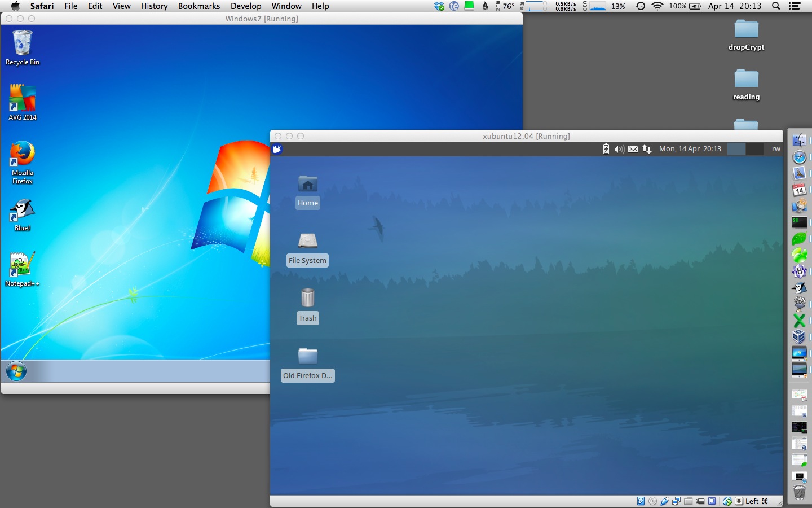Click the xubuntu network up-down arrows indicator

[x=647, y=149]
